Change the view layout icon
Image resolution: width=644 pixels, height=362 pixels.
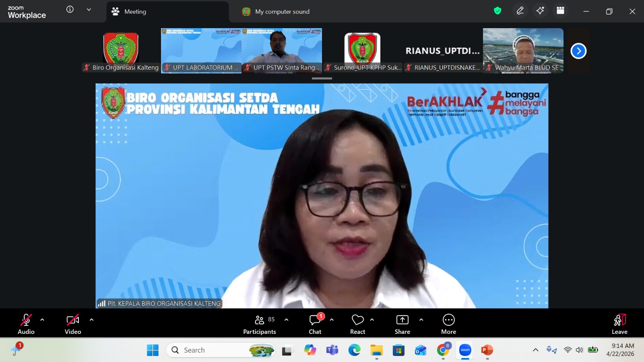coord(560,11)
